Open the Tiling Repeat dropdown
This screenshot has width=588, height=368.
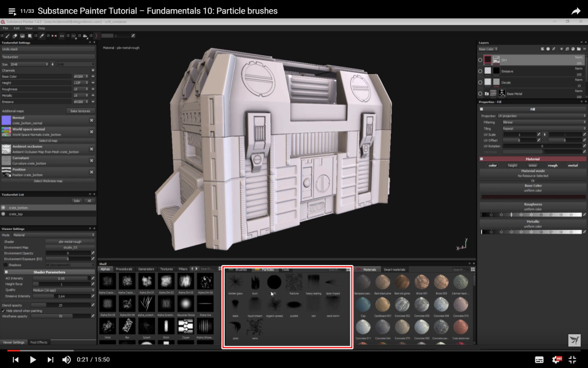pyautogui.click(x=544, y=128)
